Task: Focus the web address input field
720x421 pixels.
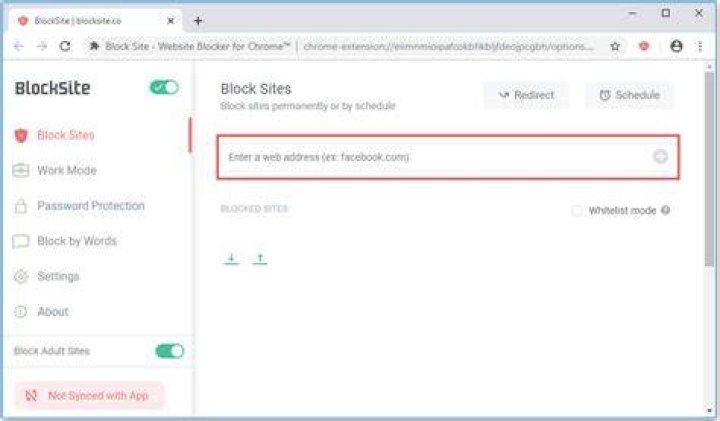Action: click(439, 157)
